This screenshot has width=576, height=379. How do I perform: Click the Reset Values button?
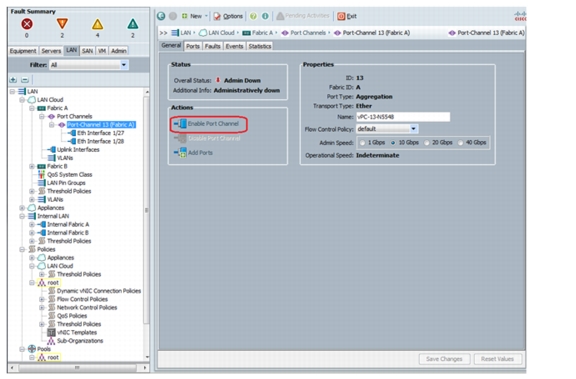pyautogui.click(x=497, y=359)
